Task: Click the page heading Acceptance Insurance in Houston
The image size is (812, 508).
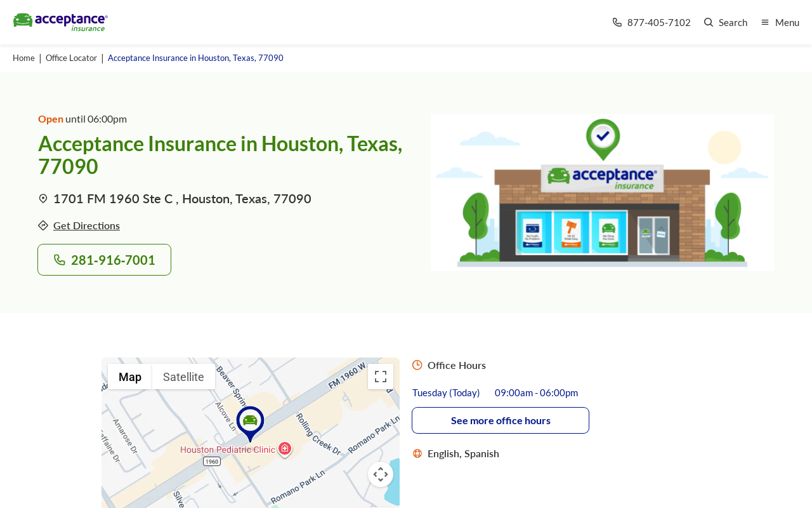Action: 220,155
